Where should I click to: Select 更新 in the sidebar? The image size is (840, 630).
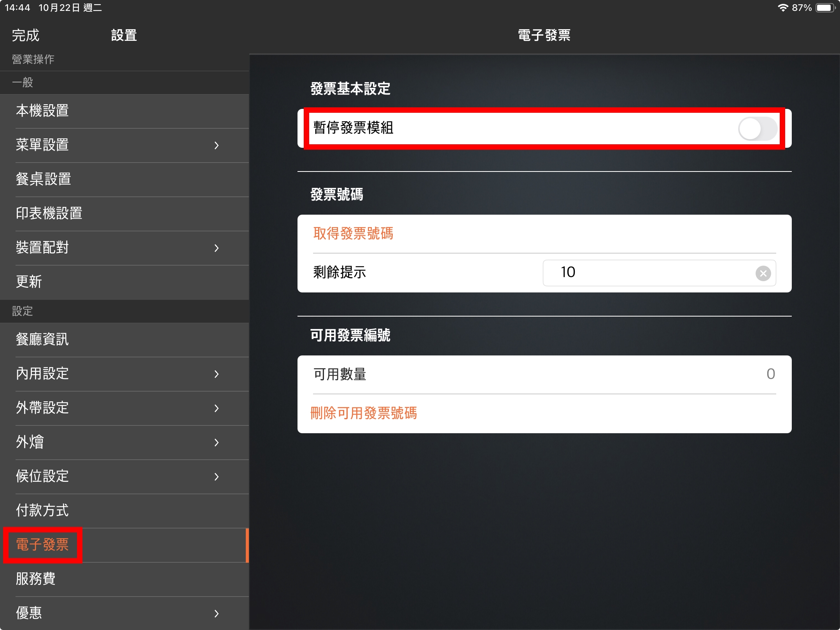tap(124, 282)
